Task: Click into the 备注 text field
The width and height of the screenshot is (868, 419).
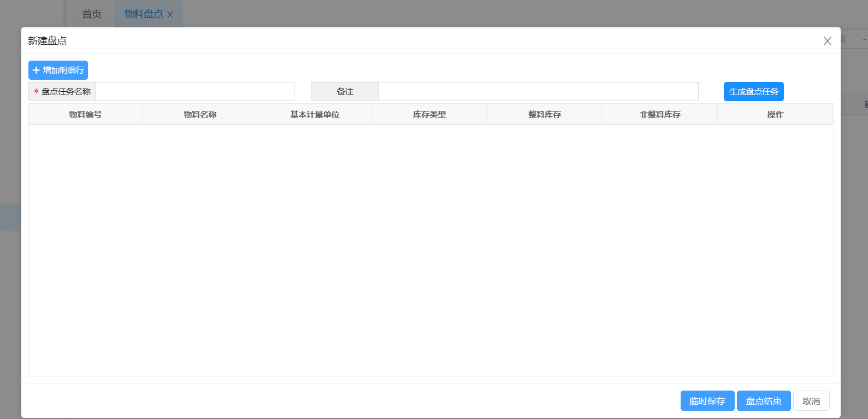Action: (538, 92)
